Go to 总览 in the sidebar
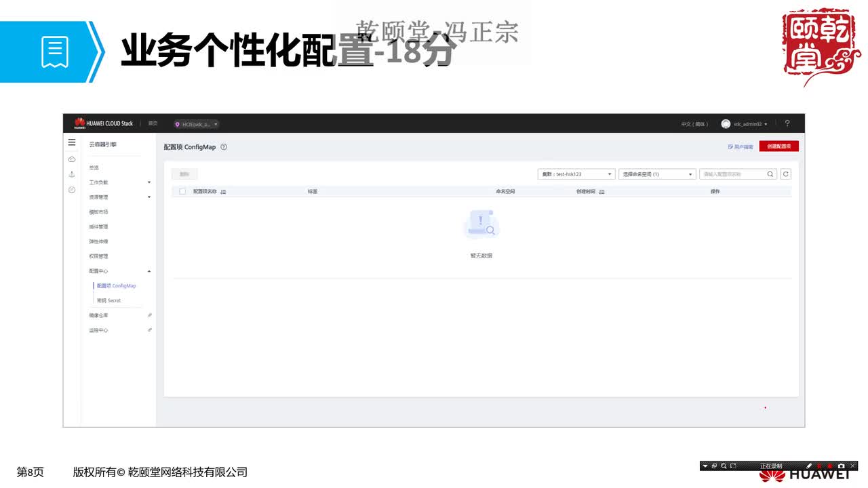The height and width of the screenshot is (488, 868). [94, 167]
